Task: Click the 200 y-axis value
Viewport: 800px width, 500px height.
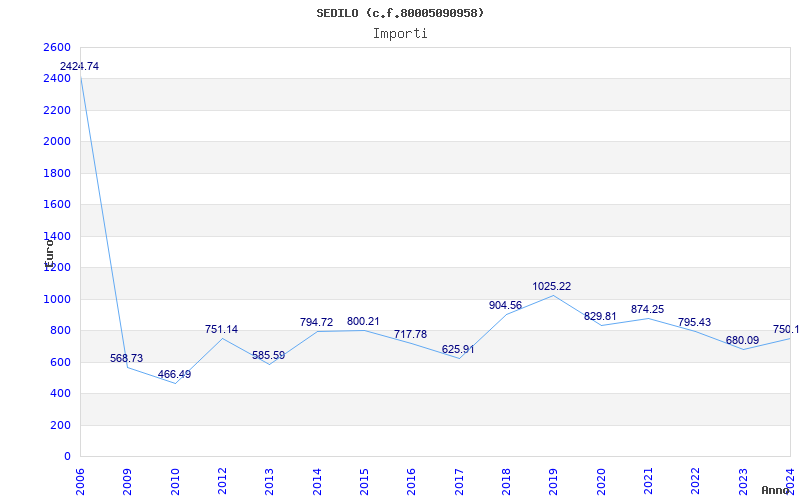Action: click(x=60, y=425)
